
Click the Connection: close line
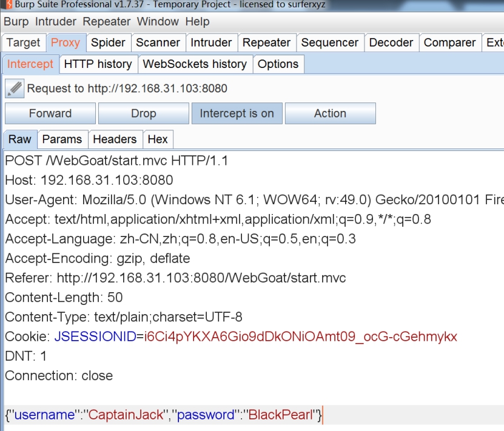coord(59,376)
